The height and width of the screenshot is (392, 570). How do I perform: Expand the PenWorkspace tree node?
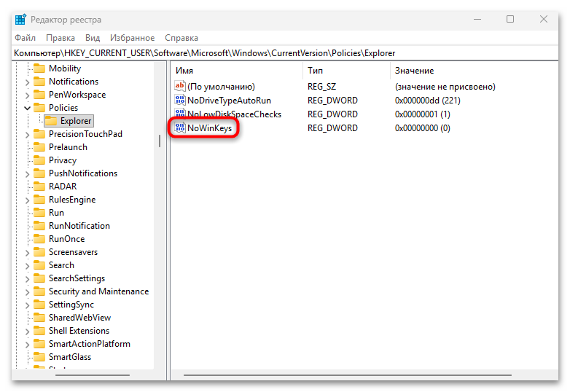27,95
